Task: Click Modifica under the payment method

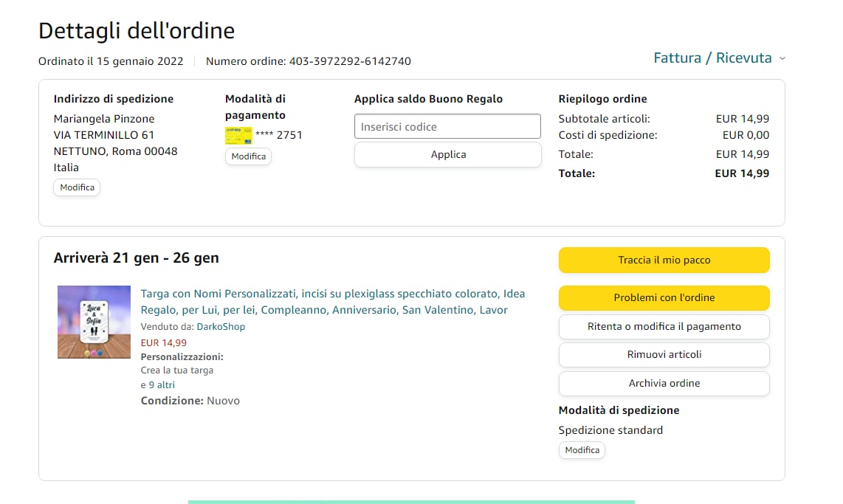Action: (248, 156)
